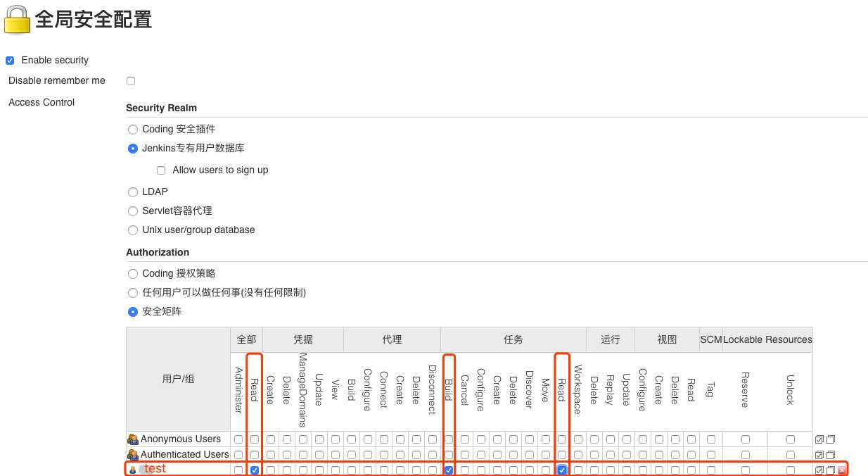Click the Administer column label
Screen dimensions: 868x476
(238, 390)
